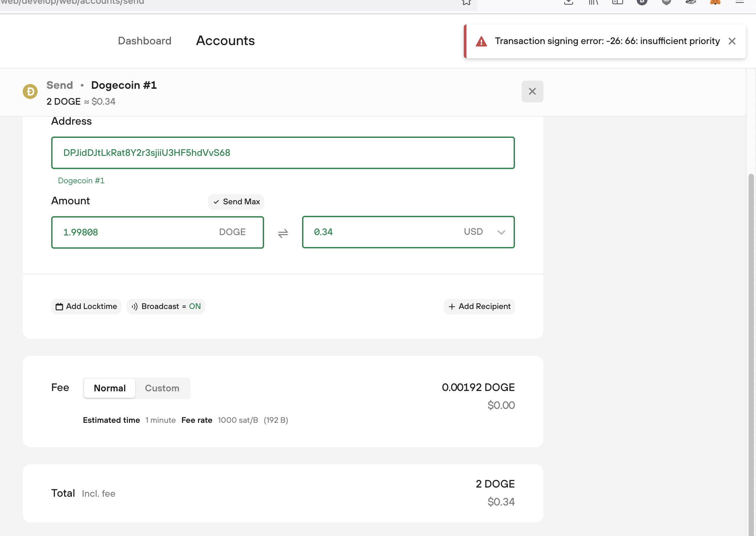Select the Custom fee level
756x536 pixels.
pyautogui.click(x=162, y=388)
